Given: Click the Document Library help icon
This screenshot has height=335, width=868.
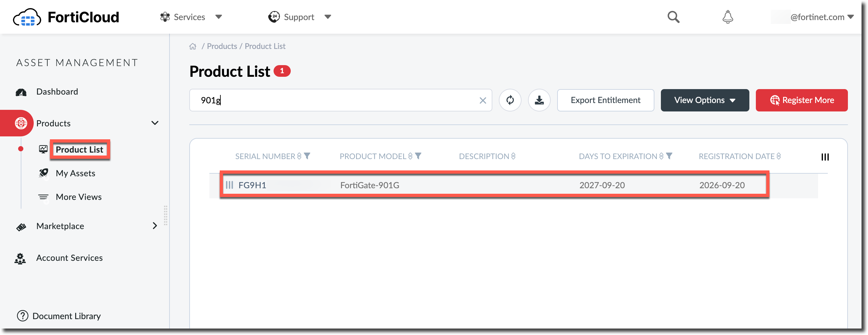Looking at the screenshot, I should coord(23,316).
